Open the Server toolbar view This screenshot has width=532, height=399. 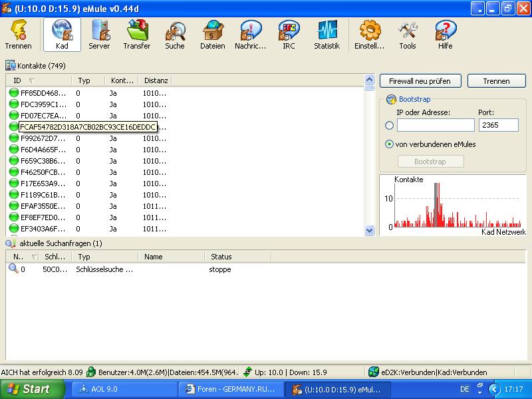coord(99,35)
